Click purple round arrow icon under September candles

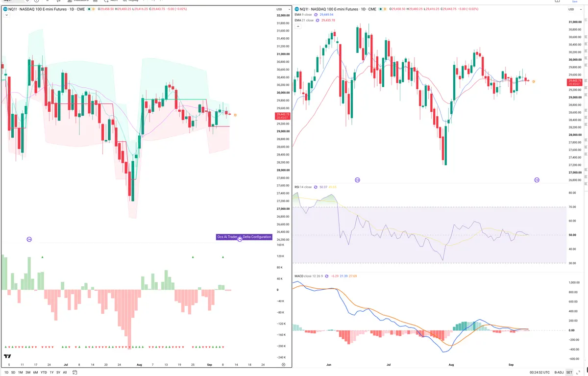click(537, 180)
